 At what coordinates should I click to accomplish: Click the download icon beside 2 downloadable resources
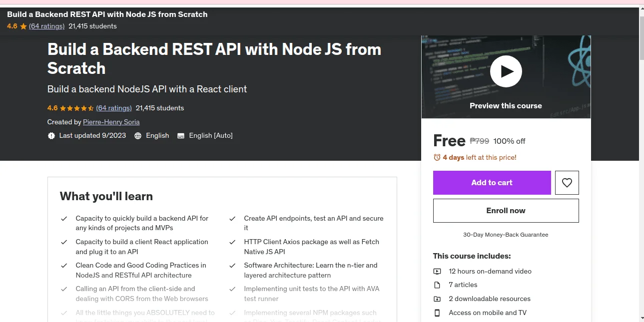click(437, 299)
